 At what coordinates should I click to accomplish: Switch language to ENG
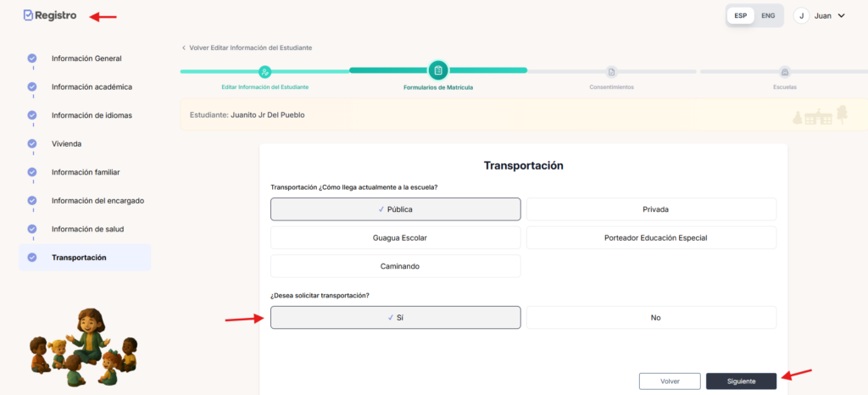[768, 15]
